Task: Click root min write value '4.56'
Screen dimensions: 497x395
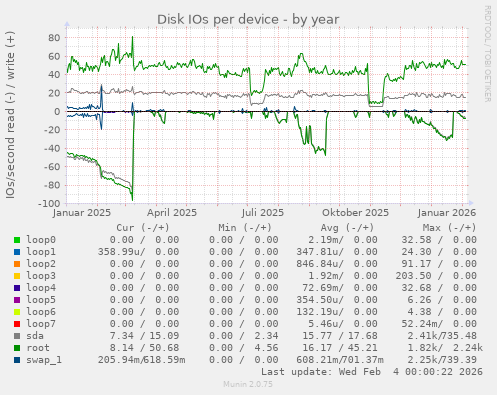Action: pyautogui.click(x=266, y=348)
